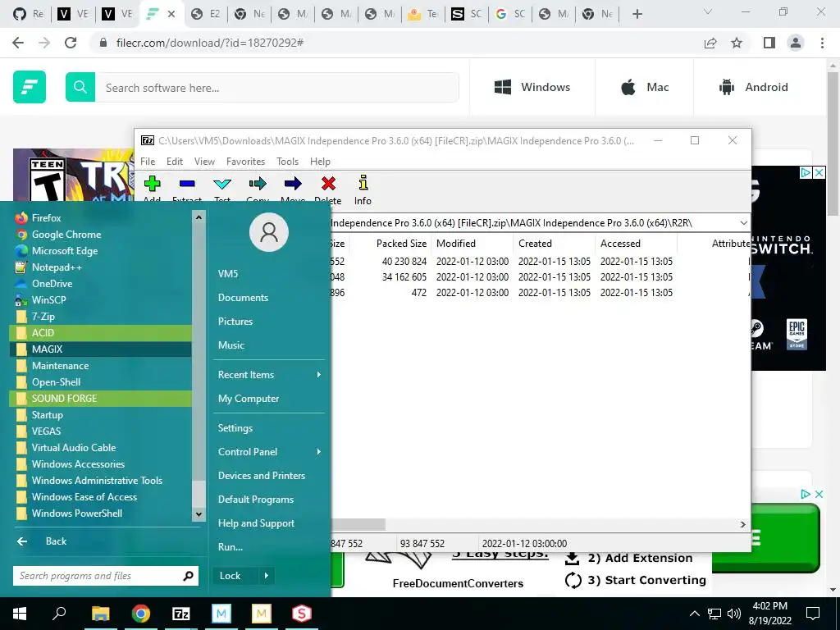The height and width of the screenshot is (630, 840).
Task: Open the Android category on FileCR
Action: (x=753, y=87)
